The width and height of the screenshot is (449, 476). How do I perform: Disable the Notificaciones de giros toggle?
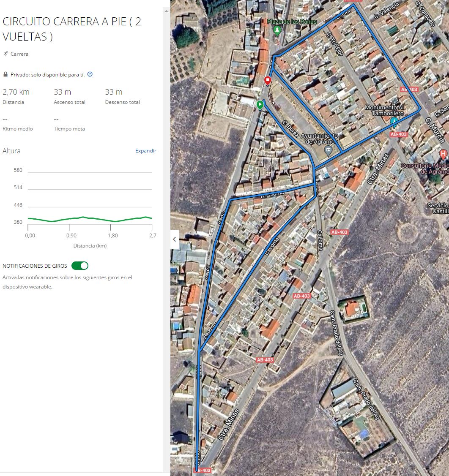pos(80,266)
